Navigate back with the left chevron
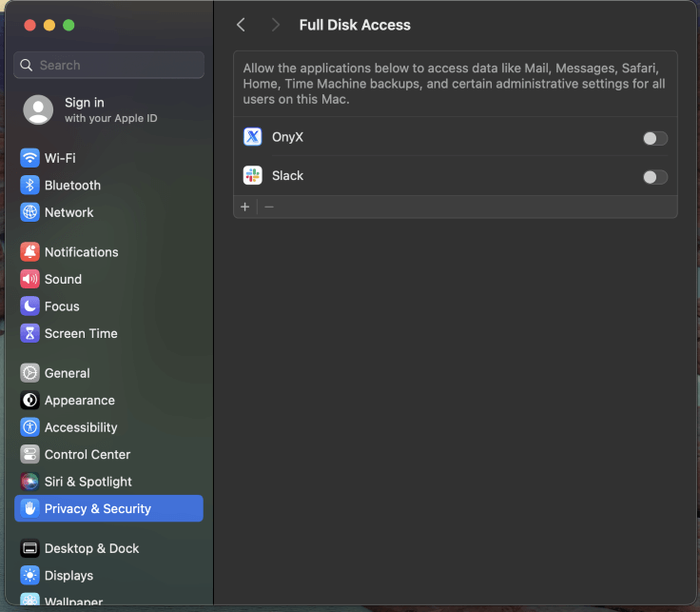Screen dimensions: 700x612 241,25
